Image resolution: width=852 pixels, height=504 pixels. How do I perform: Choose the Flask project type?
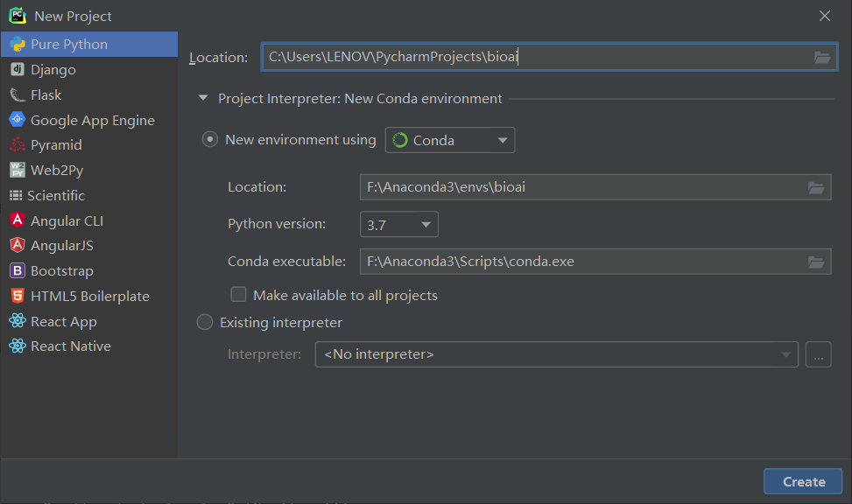click(89, 95)
